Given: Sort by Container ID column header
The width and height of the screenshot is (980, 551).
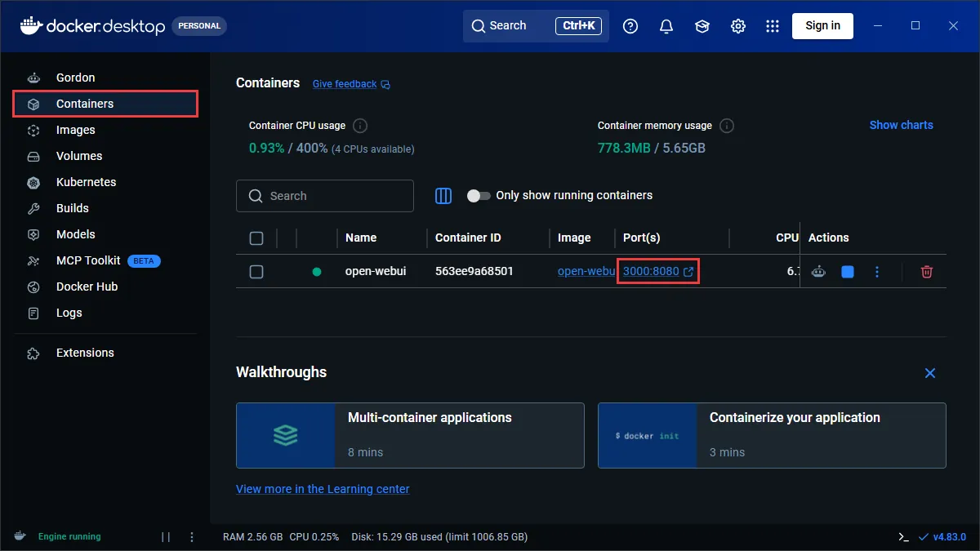Looking at the screenshot, I should click(468, 238).
